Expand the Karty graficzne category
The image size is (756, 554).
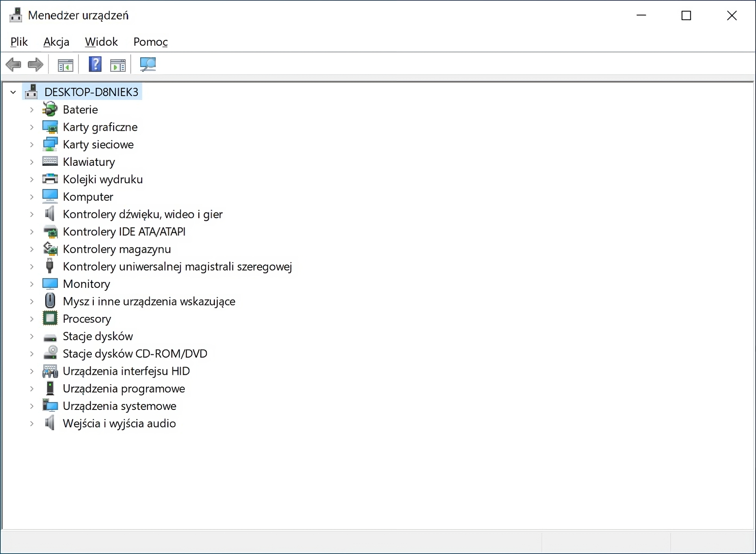pyautogui.click(x=32, y=127)
